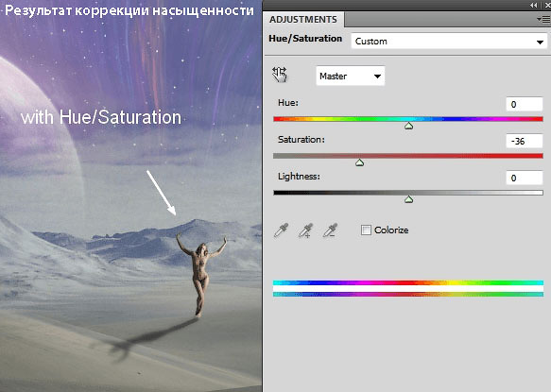Screen dimensions: 551x392
Task: Collapse panel with double-arrow icon
Action: point(533,5)
